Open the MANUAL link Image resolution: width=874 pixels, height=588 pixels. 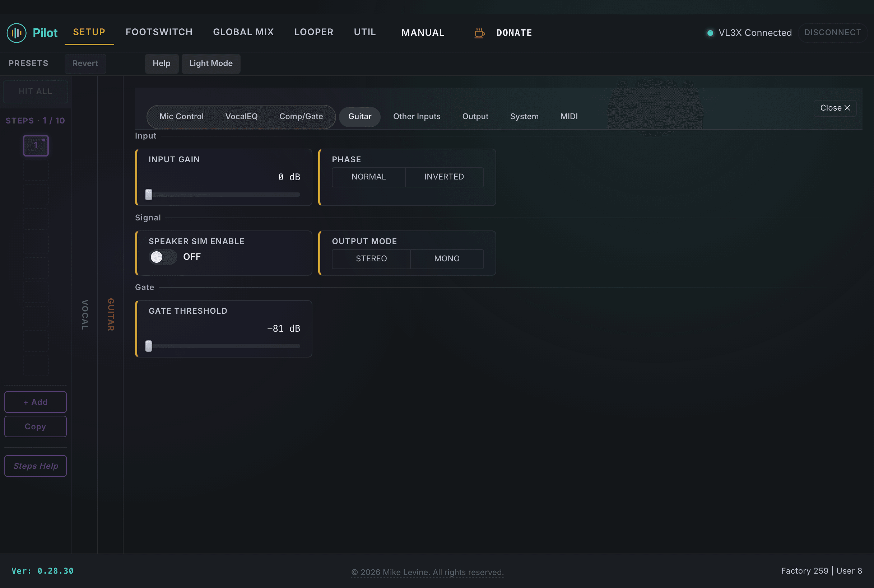423,33
